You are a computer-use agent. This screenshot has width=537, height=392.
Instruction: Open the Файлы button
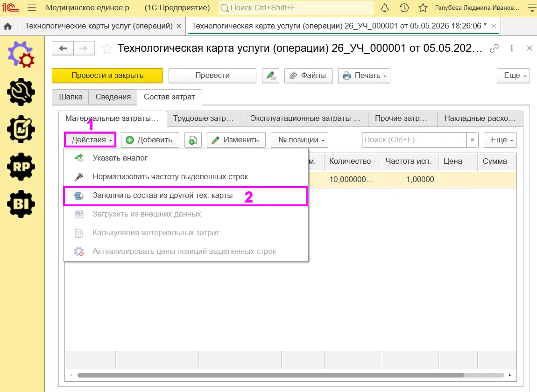click(x=309, y=76)
